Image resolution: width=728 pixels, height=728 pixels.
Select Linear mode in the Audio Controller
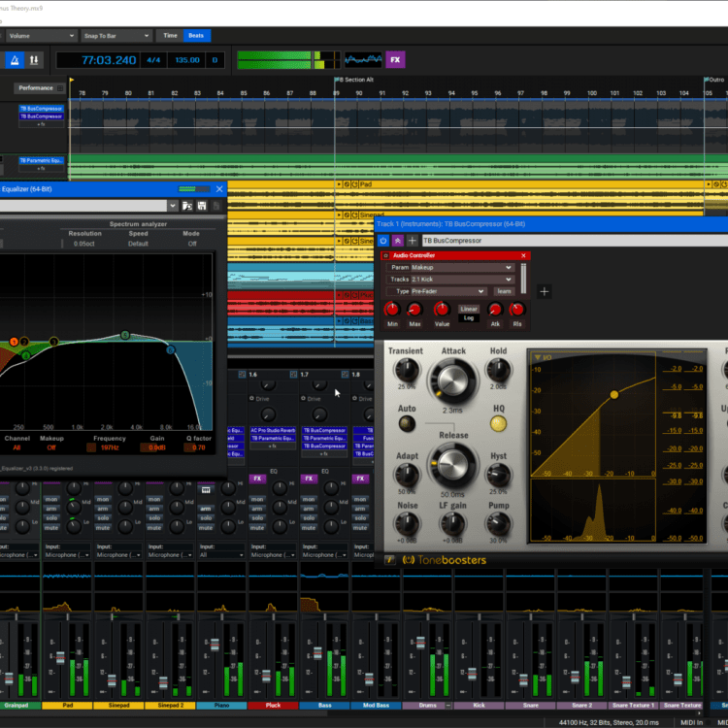click(469, 309)
